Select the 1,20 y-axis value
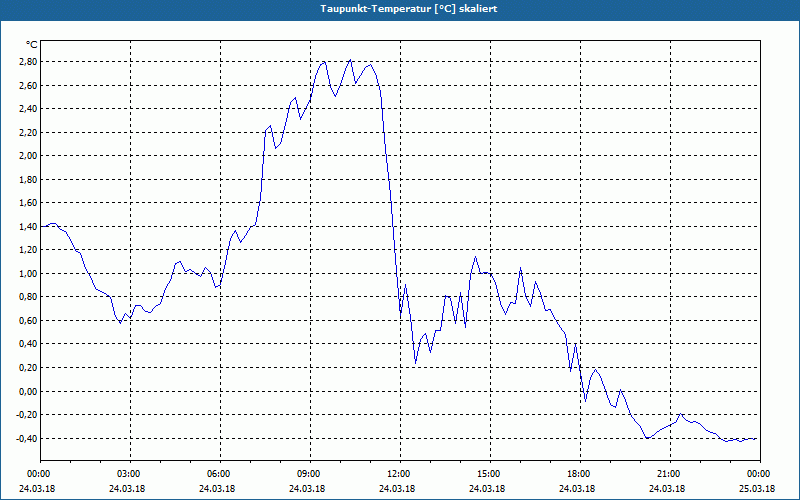 pyautogui.click(x=28, y=250)
